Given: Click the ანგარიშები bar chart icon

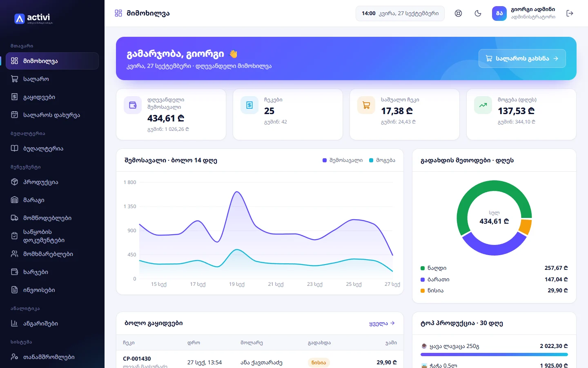Looking at the screenshot, I should point(14,323).
